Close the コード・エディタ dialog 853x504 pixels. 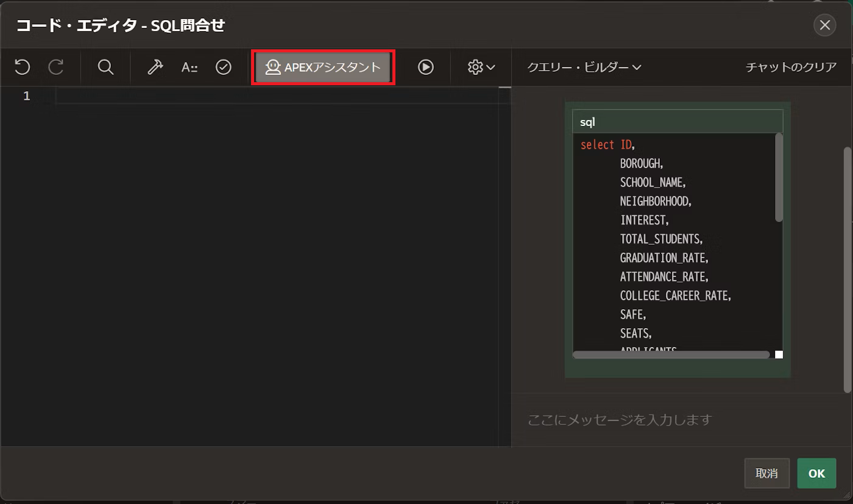click(x=825, y=26)
